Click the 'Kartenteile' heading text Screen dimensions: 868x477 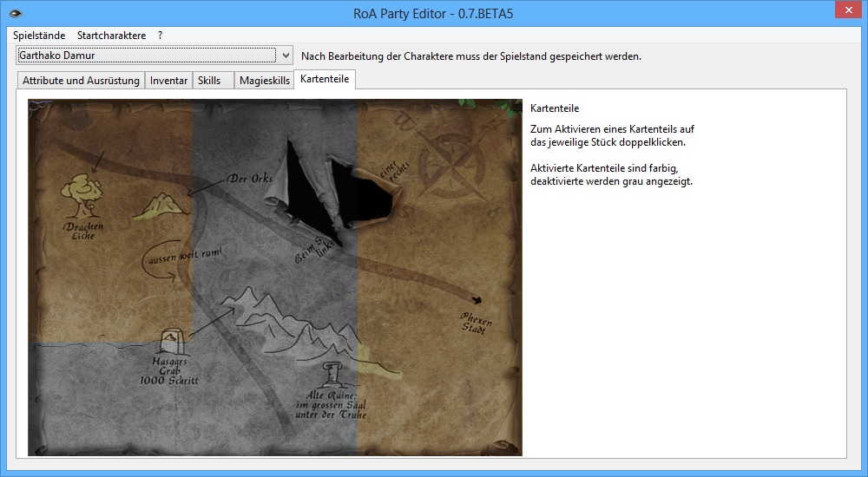[555, 108]
